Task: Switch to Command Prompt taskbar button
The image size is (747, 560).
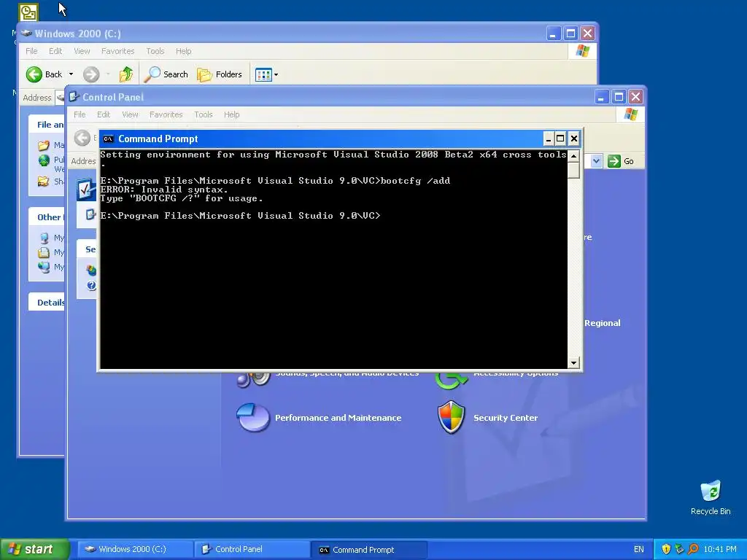Action: click(x=368, y=549)
